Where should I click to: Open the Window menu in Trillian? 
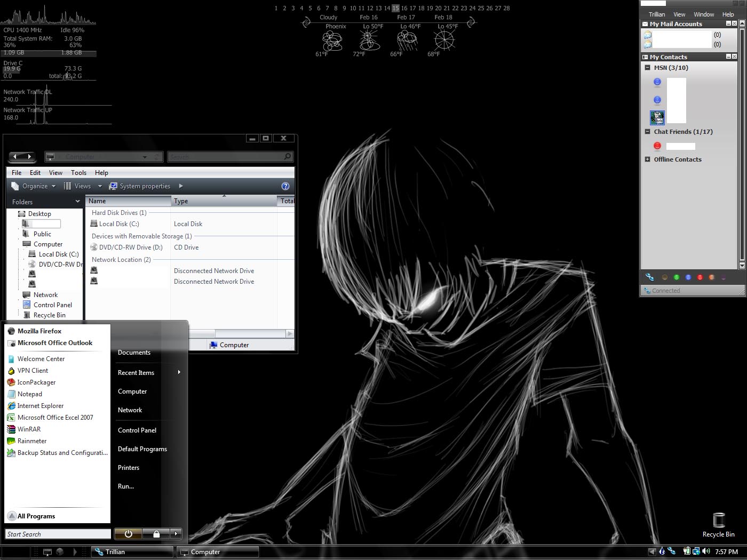pos(704,14)
